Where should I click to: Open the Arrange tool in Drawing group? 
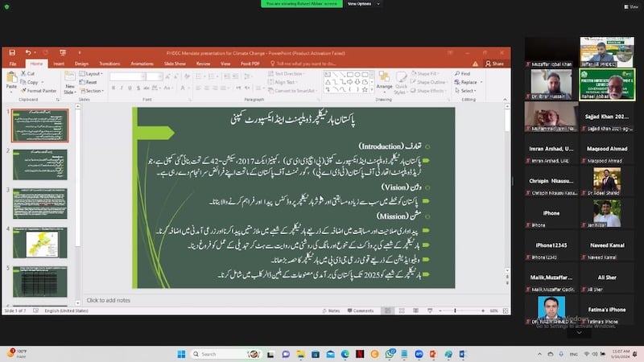coord(385,81)
